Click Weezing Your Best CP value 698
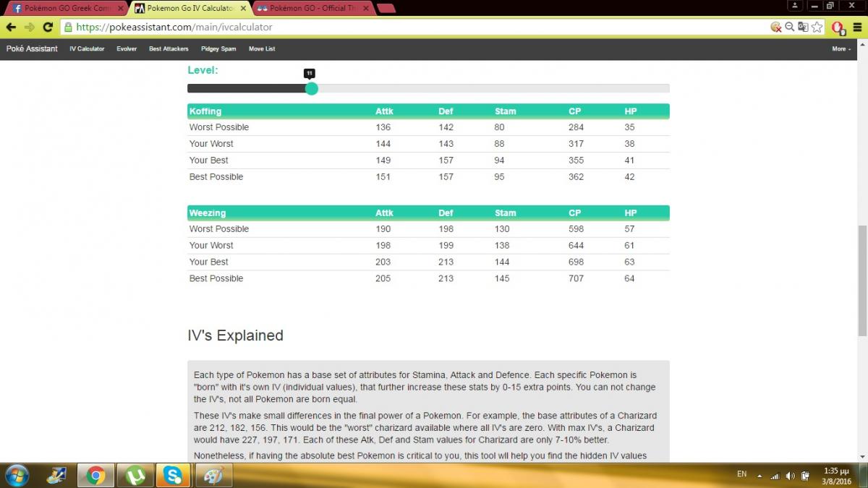This screenshot has width=868, height=488. tap(576, 262)
